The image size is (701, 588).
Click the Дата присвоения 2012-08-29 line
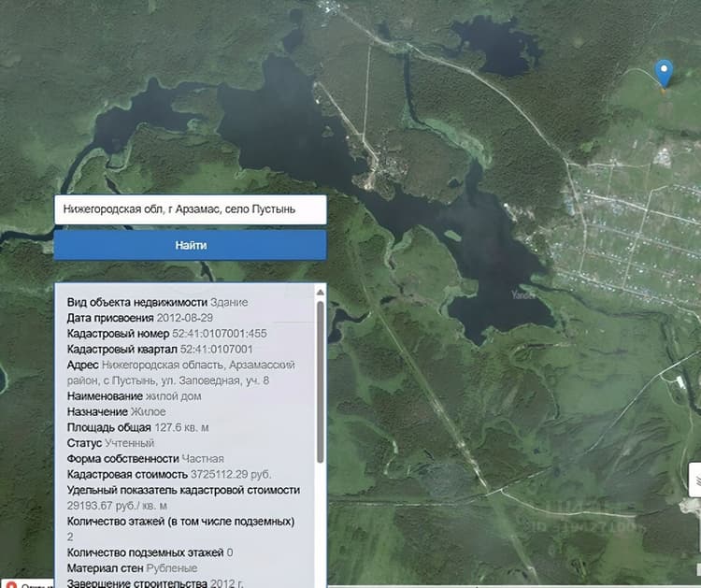tap(140, 318)
